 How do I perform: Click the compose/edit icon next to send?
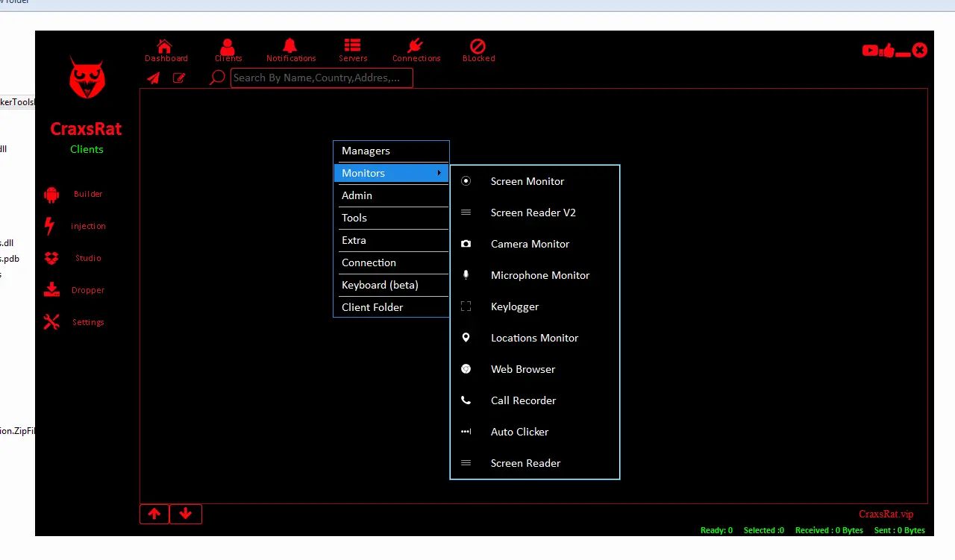(x=179, y=78)
